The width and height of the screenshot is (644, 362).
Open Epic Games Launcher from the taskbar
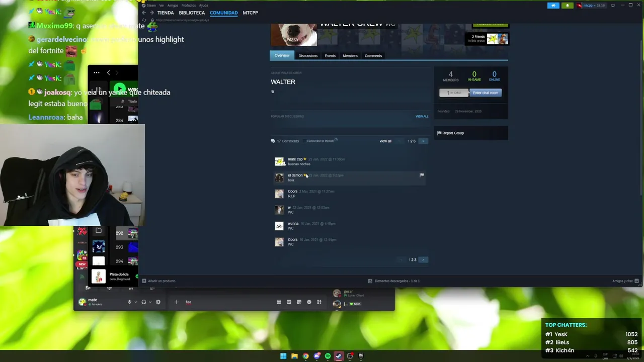361,356
